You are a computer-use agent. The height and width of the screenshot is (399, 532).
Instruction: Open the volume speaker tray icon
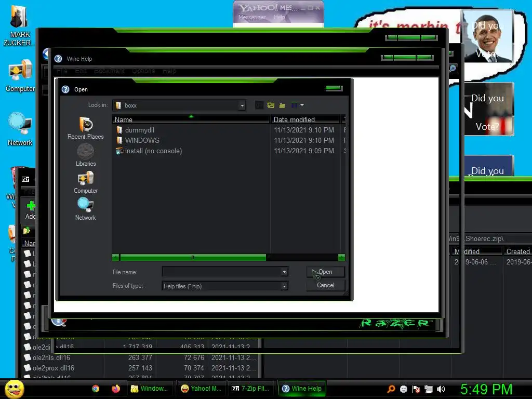[441, 389]
